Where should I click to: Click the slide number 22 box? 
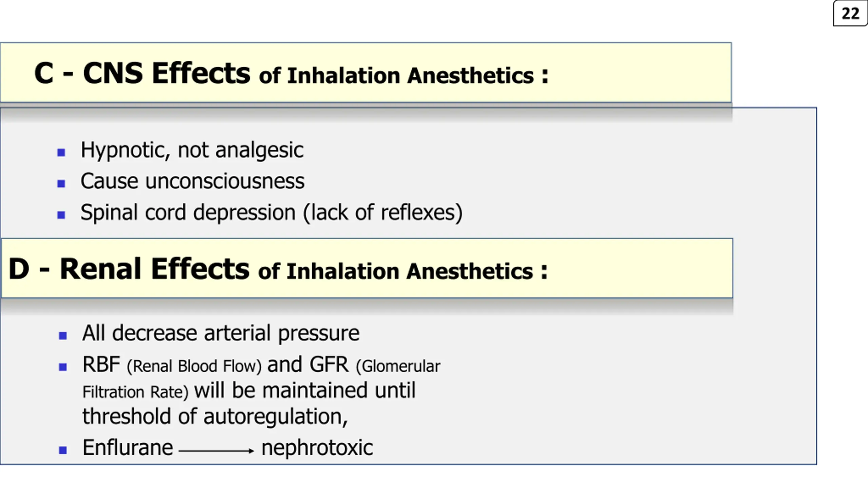click(850, 14)
